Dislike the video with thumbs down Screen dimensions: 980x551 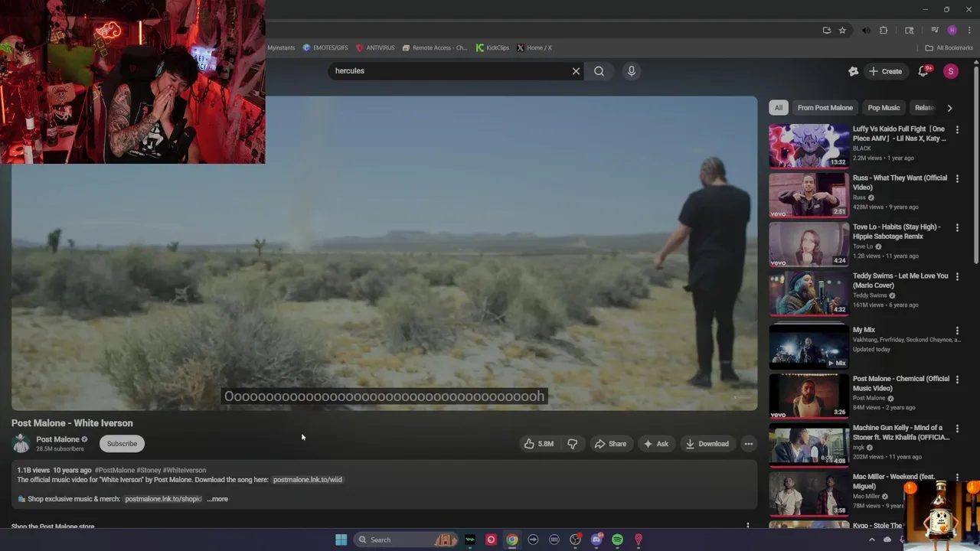pos(572,444)
